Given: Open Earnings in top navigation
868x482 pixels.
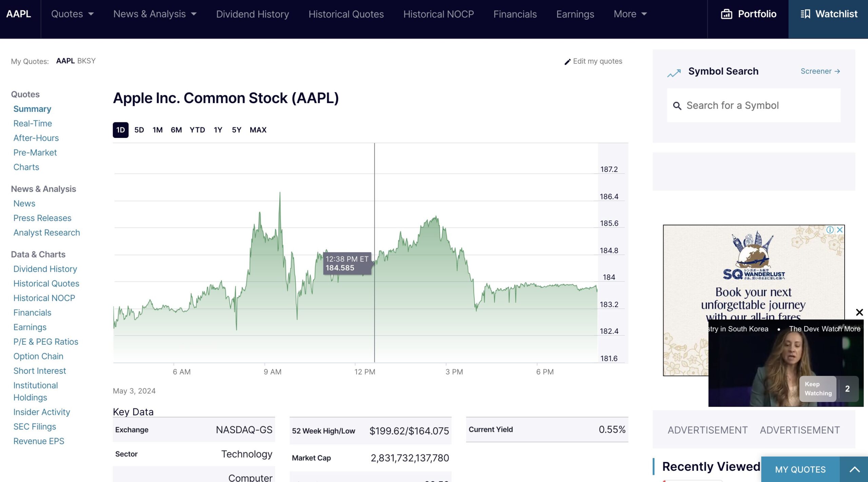Looking at the screenshot, I should coord(575,14).
